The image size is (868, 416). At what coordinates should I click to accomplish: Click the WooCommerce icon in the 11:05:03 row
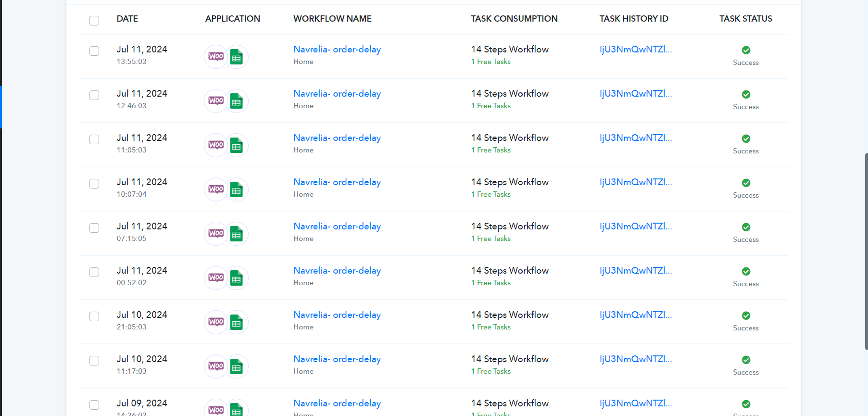tap(216, 145)
